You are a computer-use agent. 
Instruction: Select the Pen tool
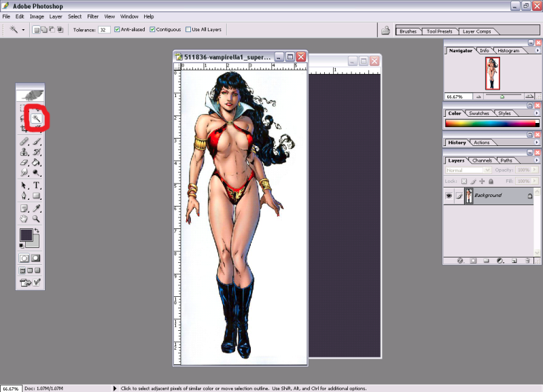click(x=24, y=196)
